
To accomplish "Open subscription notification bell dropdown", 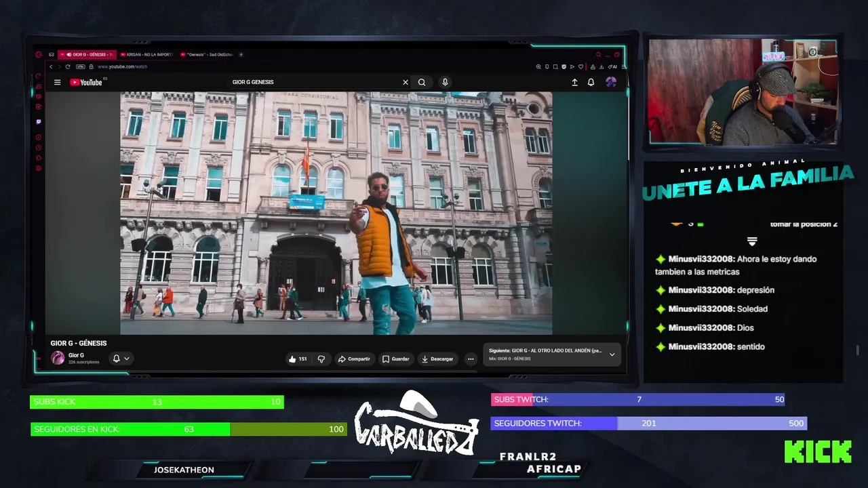I will pyautogui.click(x=121, y=359).
